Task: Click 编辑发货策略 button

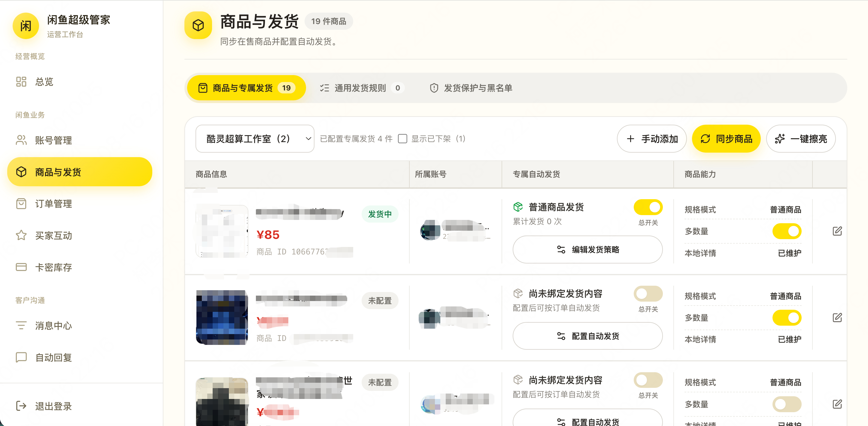Action: (x=587, y=249)
